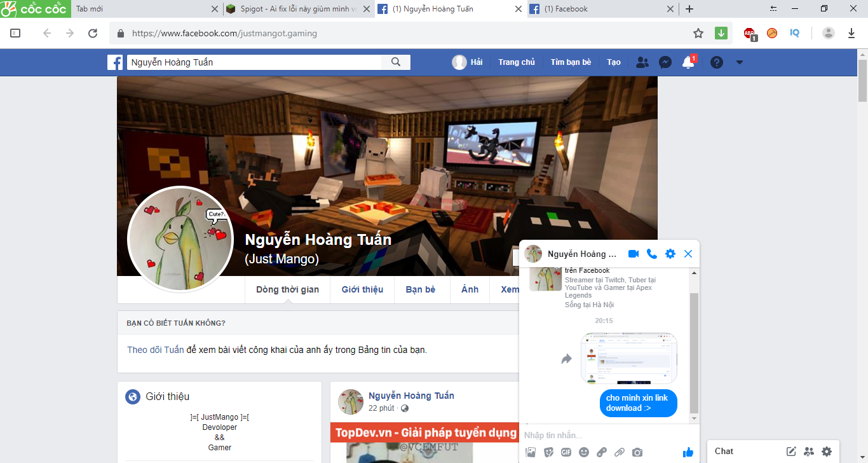
Task: Open post author Nguyễn Hoàng Tuấn link
Action: 411,396
